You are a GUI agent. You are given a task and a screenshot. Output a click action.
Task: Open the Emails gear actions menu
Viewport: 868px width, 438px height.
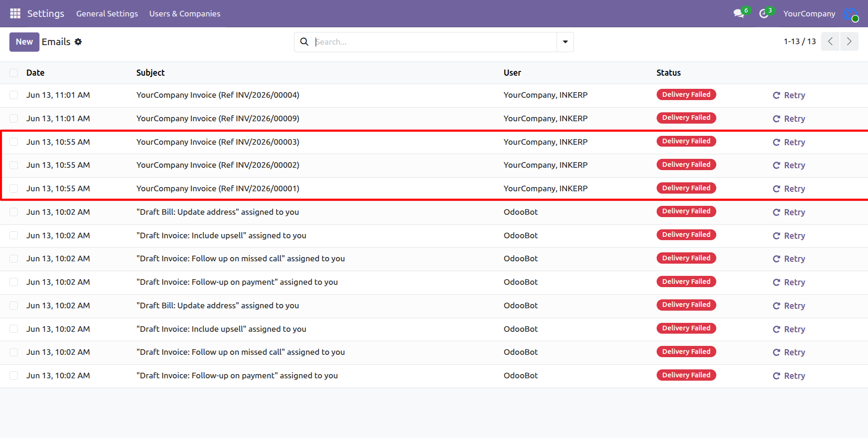tap(78, 42)
